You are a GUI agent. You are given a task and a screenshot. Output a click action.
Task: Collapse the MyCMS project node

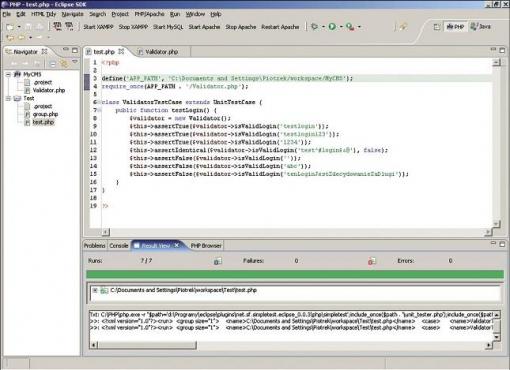[x=8, y=74]
